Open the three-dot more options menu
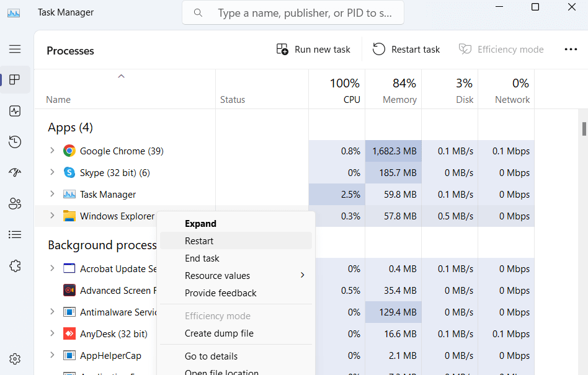The width and height of the screenshot is (588, 375). 571,50
